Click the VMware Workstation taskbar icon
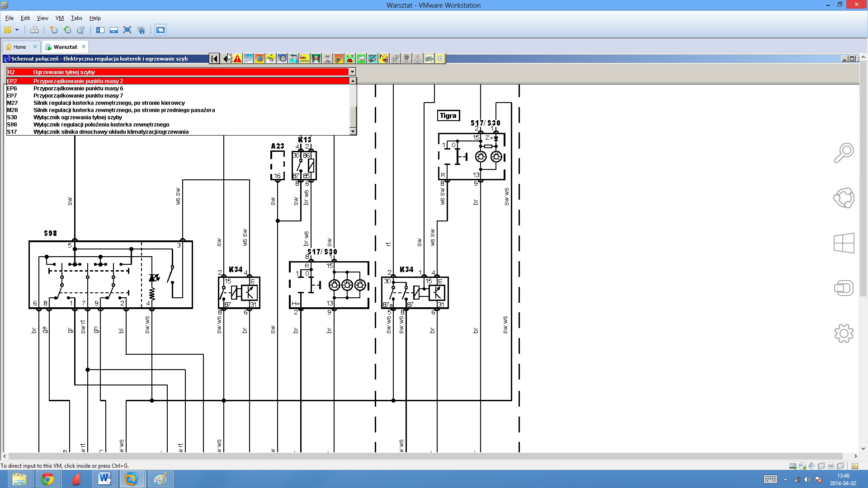Screen dimensions: 868x488 click(131, 479)
